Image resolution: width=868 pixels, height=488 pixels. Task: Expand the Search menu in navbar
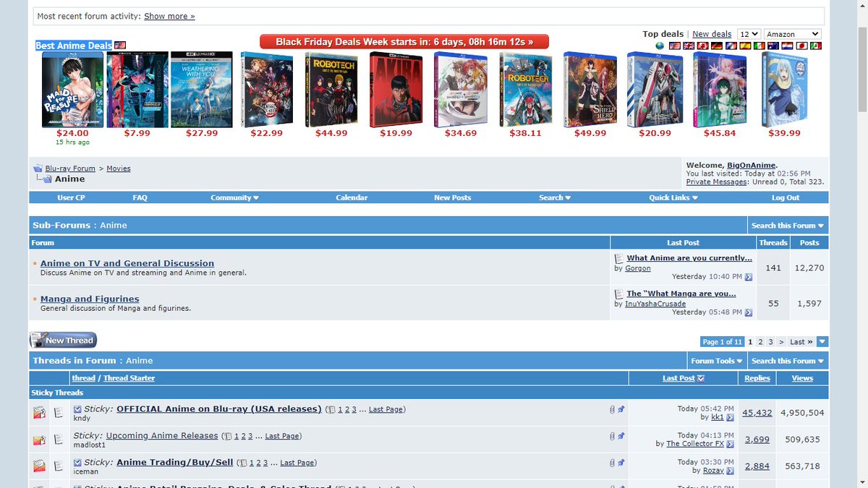coord(555,197)
